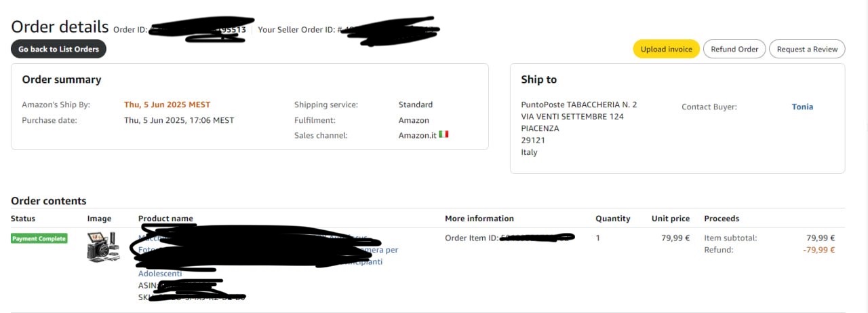Click the PuntoPoste TABACCHERIA N. 2 address line
868x313 pixels.
point(578,105)
